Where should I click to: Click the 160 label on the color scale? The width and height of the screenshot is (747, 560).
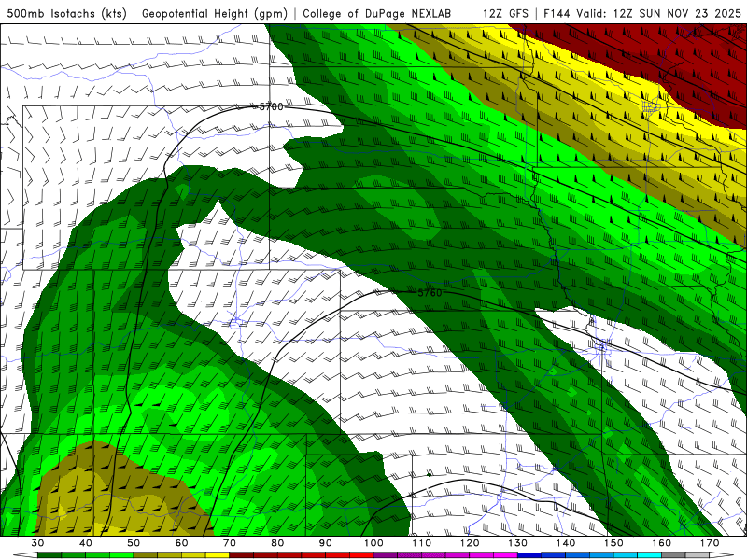662,543
